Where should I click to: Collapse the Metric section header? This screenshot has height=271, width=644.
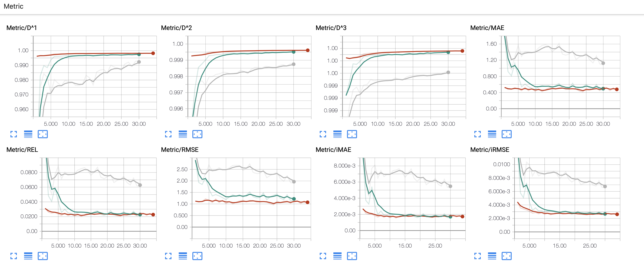point(13,7)
